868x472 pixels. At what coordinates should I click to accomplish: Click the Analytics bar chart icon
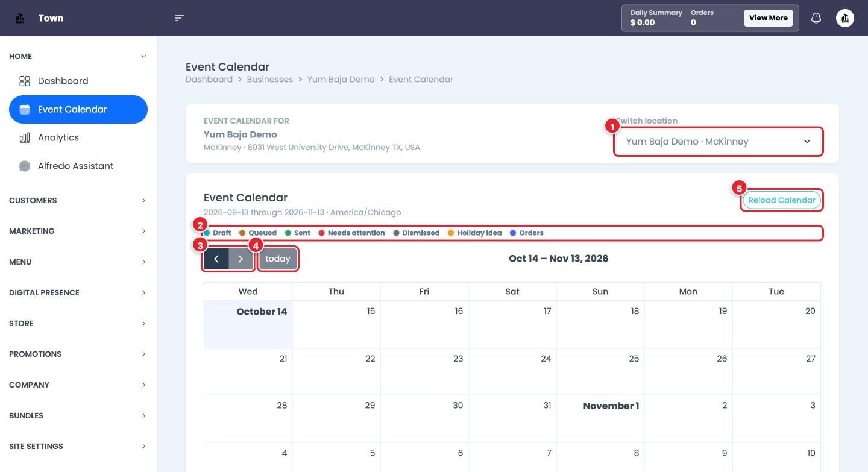[25, 137]
